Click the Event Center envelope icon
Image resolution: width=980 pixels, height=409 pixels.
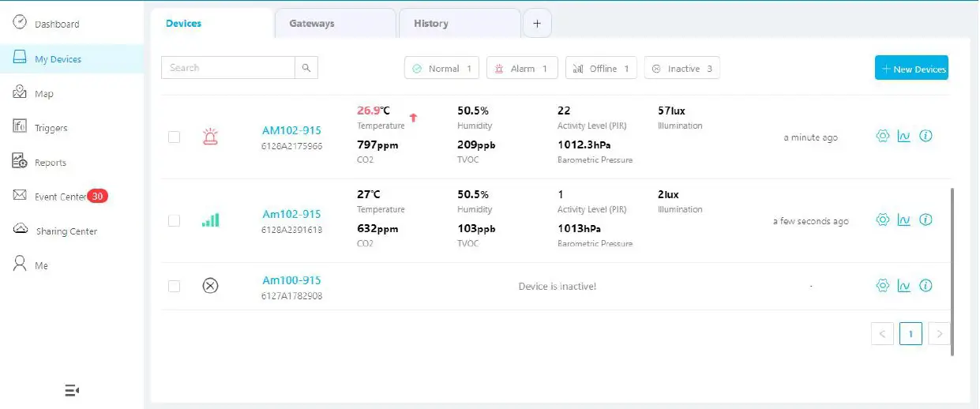[21, 195]
